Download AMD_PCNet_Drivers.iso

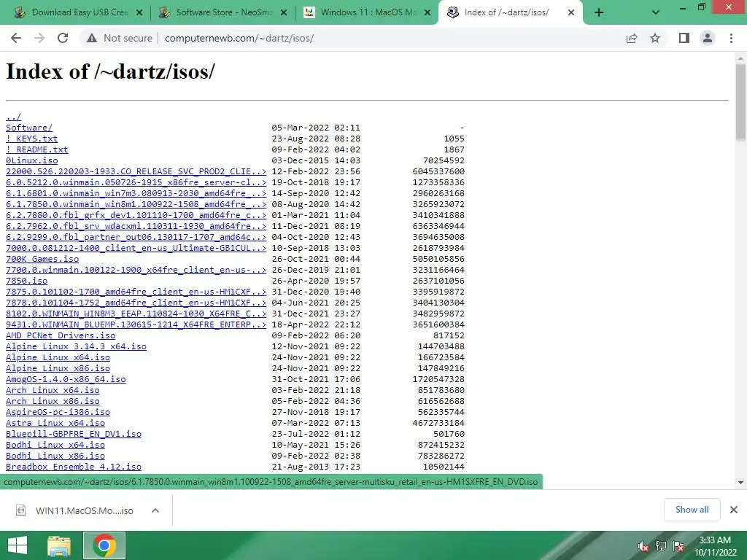(x=61, y=335)
